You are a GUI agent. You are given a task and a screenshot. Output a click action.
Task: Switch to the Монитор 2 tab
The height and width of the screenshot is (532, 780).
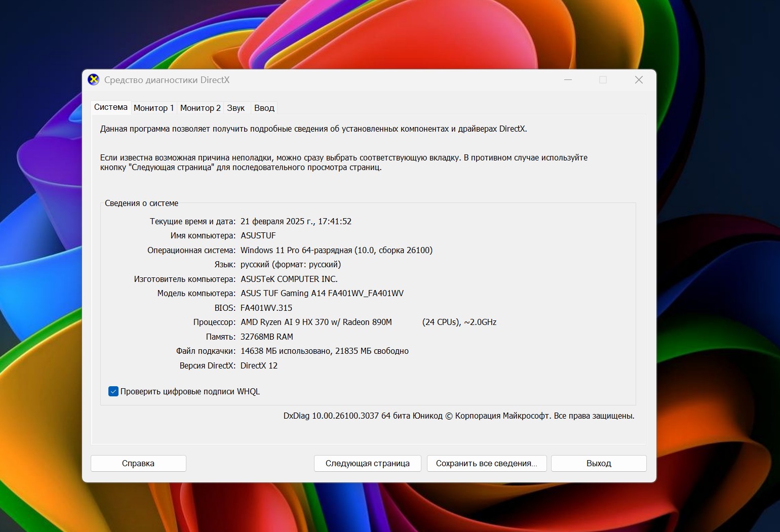[x=201, y=108]
